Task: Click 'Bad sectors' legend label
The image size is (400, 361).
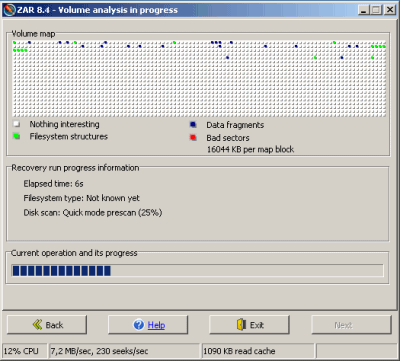Action: 228,138
